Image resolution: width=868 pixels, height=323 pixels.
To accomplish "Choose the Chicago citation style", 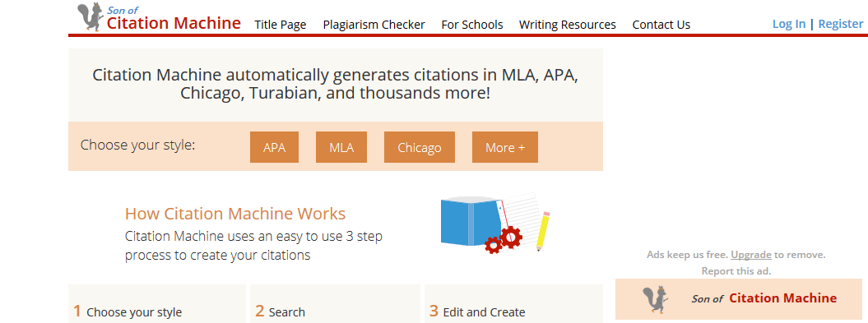I will (420, 147).
